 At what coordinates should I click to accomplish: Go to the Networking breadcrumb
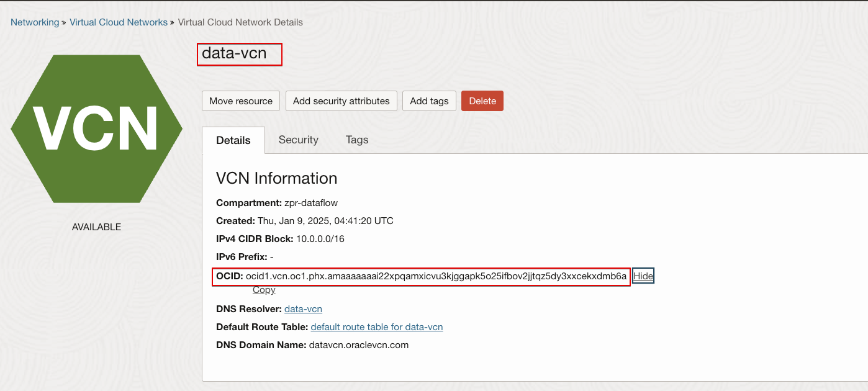pos(35,22)
